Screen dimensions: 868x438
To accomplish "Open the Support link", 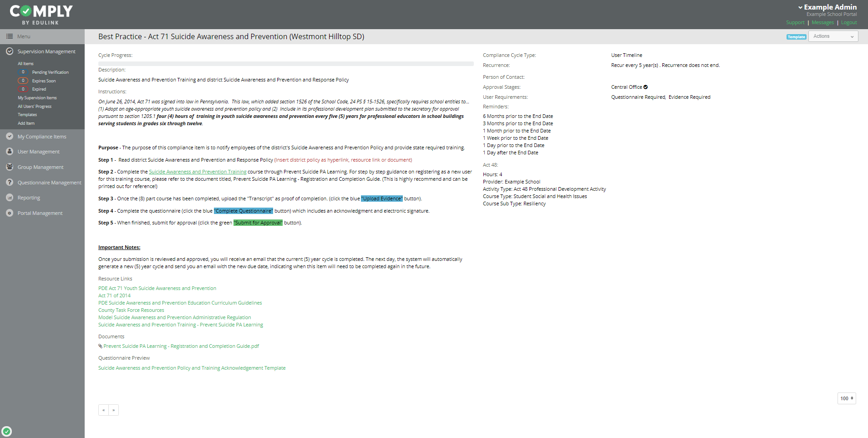I will [x=795, y=23].
